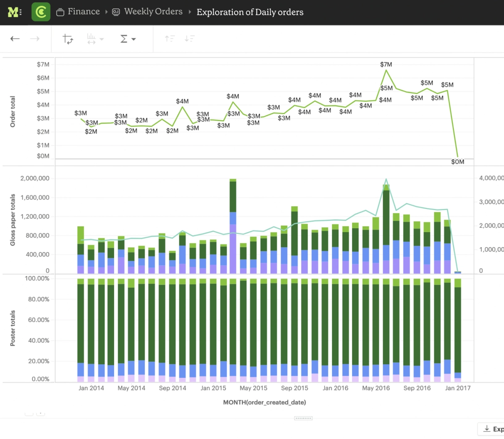Image resolution: width=504 pixels, height=439 pixels.
Task: Open the chart type dropdown chevron
Action: pos(101,39)
